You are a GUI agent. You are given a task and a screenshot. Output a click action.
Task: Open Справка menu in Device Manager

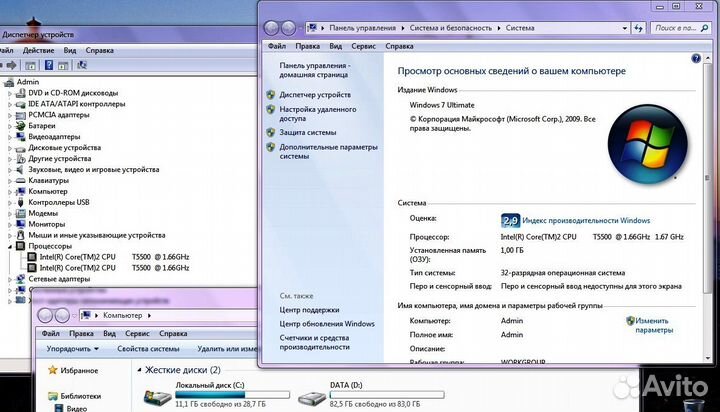pyautogui.click(x=99, y=51)
